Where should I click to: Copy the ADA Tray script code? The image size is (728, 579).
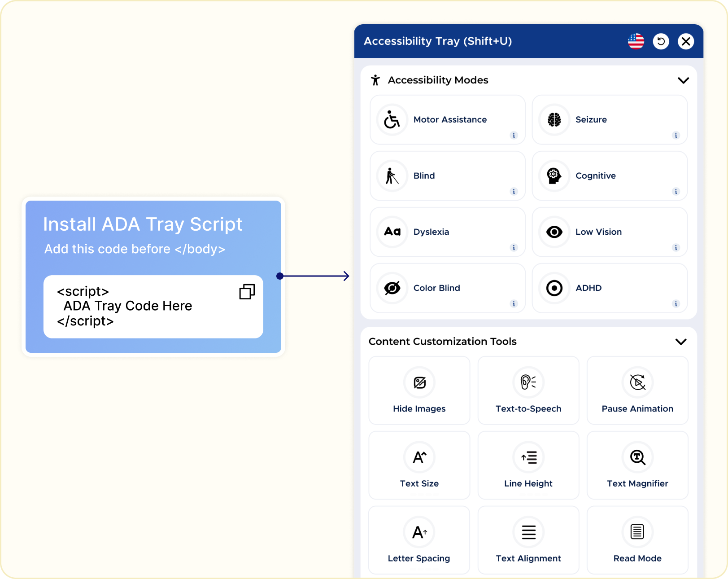coord(247,292)
